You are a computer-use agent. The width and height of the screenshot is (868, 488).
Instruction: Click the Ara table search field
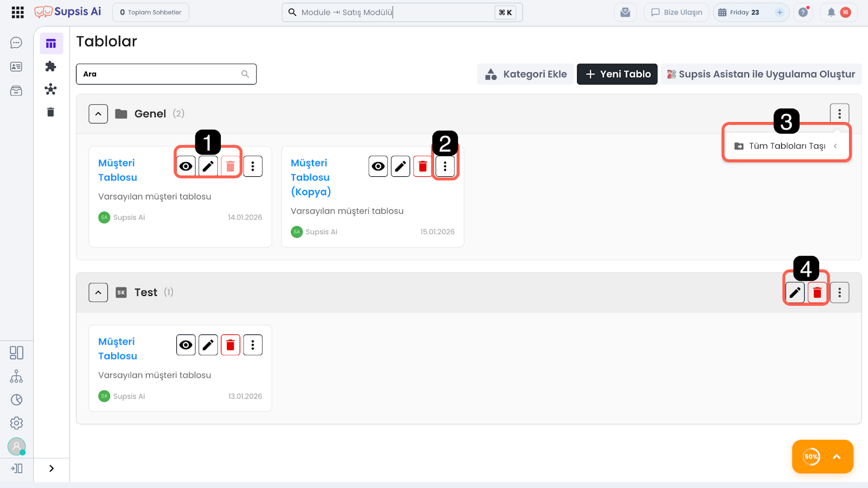click(160, 74)
